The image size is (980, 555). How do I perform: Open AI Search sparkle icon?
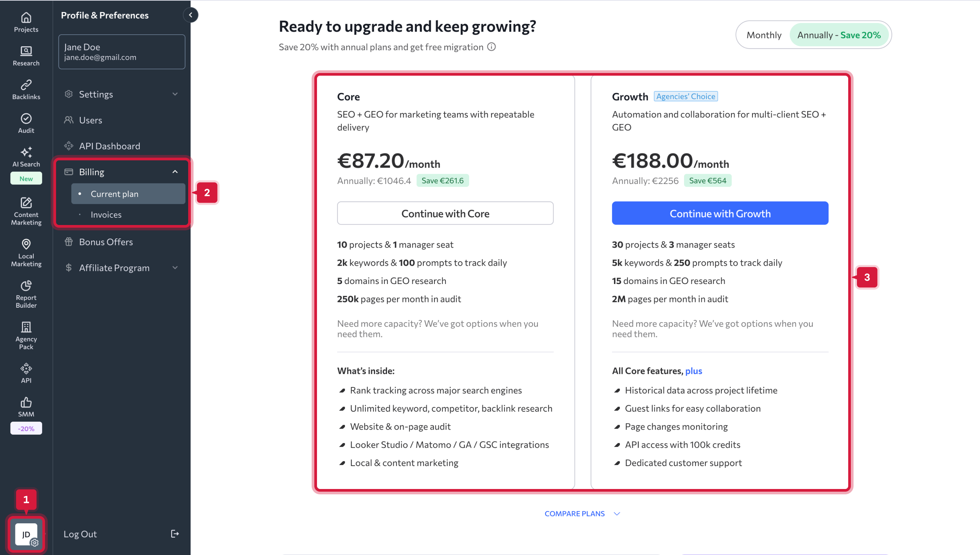click(26, 152)
